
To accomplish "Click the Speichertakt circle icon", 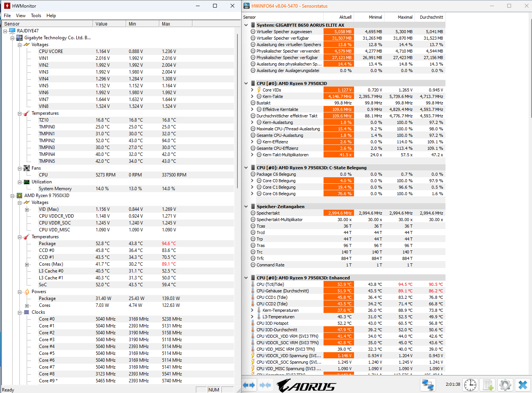I will (x=253, y=213).
